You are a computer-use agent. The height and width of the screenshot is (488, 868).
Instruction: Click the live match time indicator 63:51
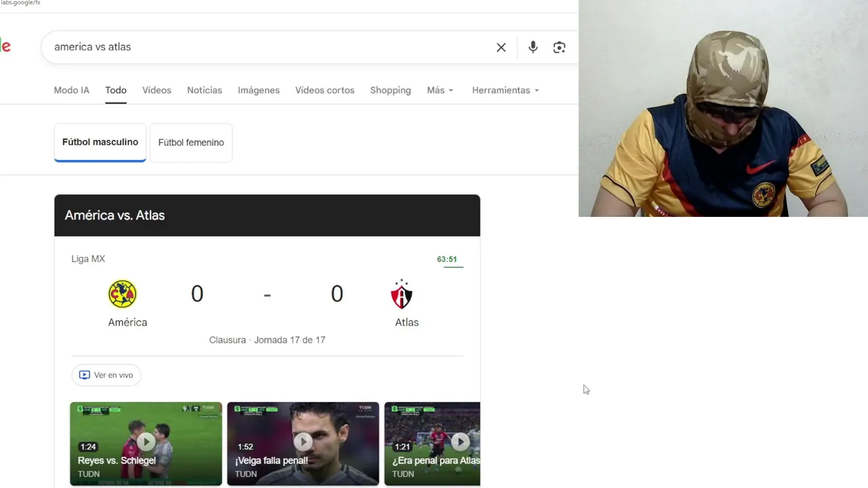click(447, 260)
